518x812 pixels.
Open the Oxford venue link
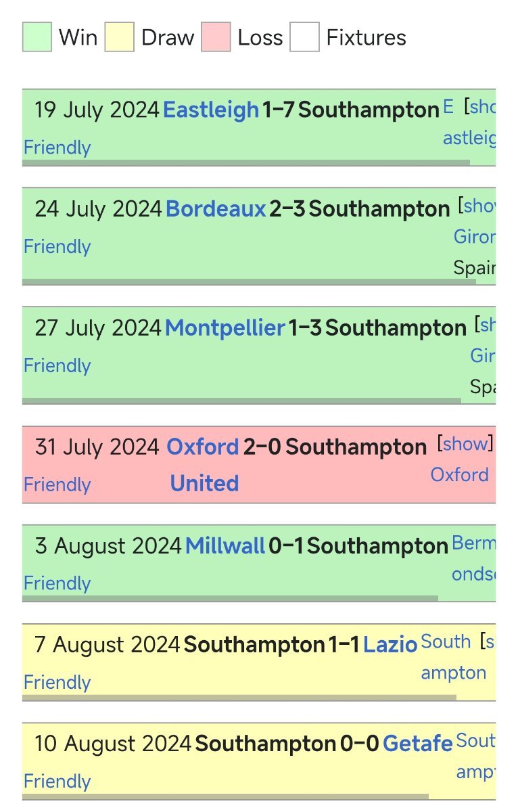point(460,474)
